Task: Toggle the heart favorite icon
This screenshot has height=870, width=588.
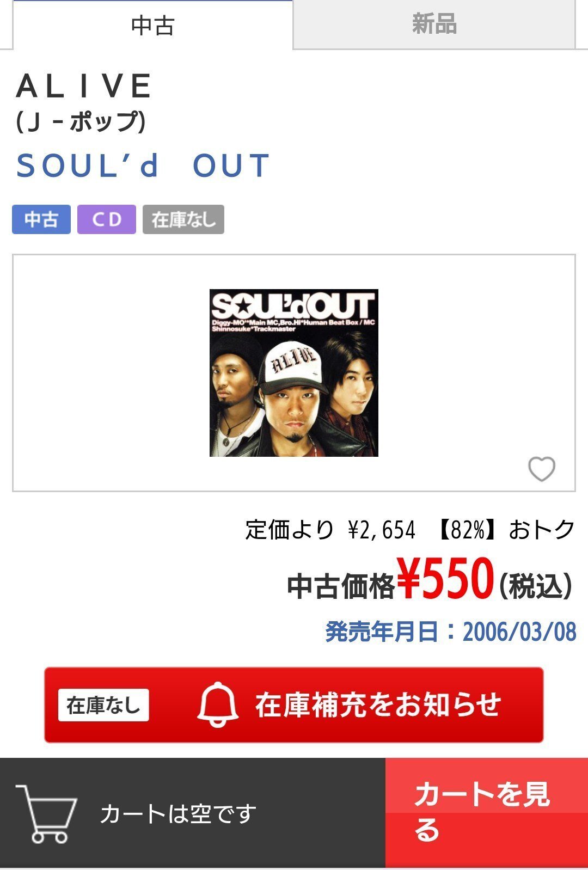Action: coord(542,468)
